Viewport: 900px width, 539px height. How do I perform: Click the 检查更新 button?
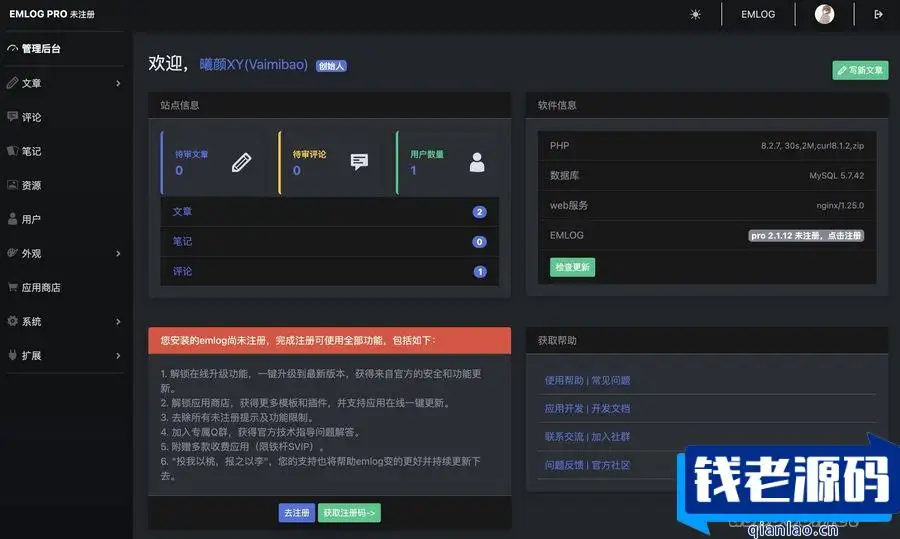tap(572, 267)
